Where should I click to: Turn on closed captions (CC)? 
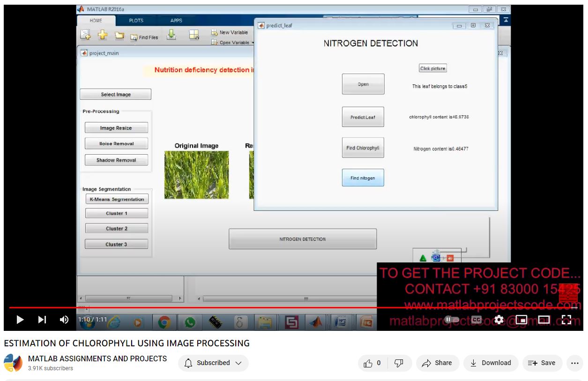click(476, 320)
